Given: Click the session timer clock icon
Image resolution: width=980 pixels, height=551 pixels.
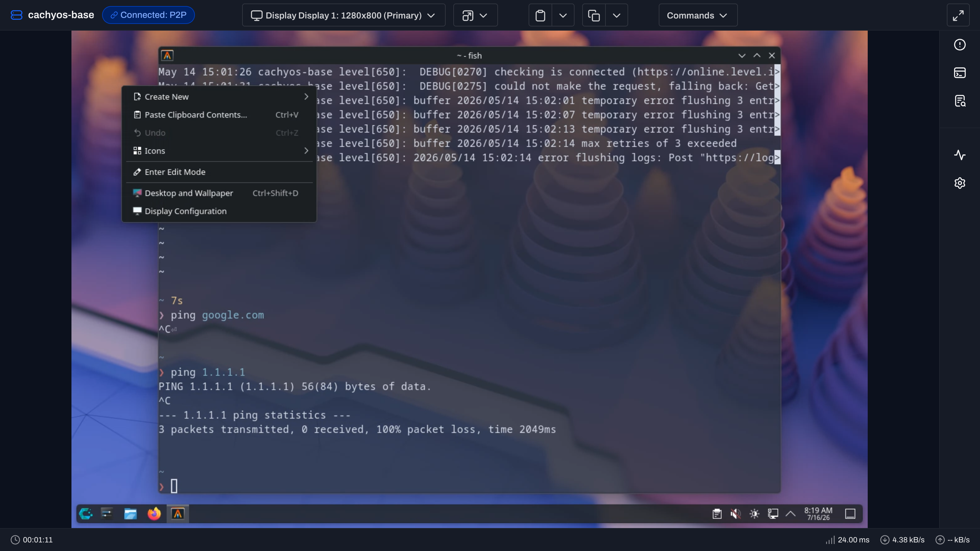Looking at the screenshot, I should [15, 540].
